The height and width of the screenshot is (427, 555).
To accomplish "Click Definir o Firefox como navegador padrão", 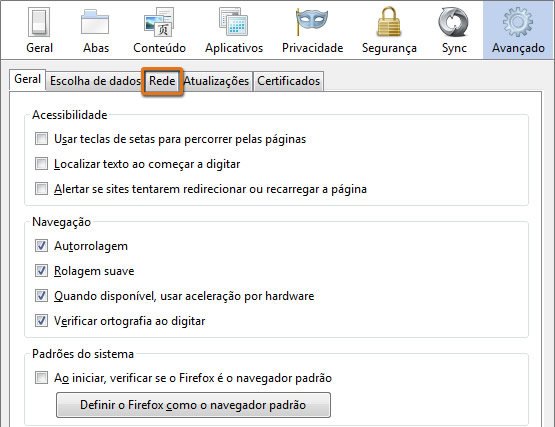I will (x=193, y=405).
